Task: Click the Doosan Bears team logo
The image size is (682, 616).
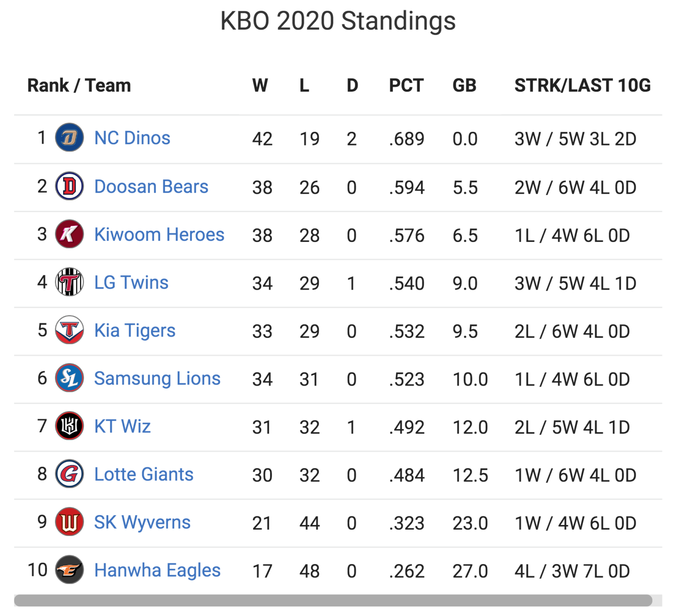Action: point(70,186)
